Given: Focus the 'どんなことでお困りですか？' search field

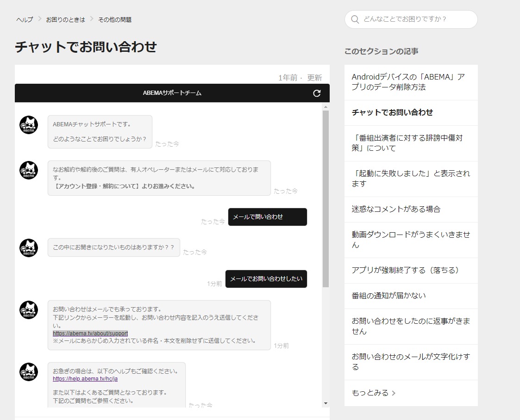Looking at the screenshot, I should point(411,19).
